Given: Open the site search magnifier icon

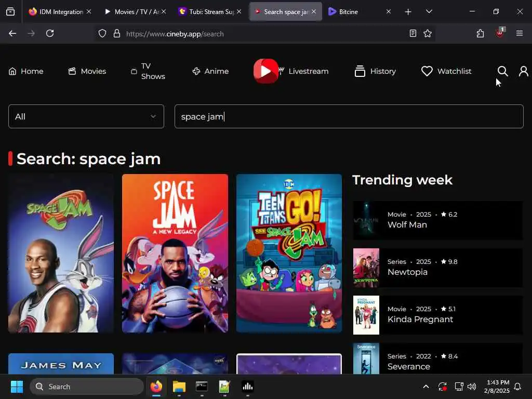Looking at the screenshot, I should [502, 71].
